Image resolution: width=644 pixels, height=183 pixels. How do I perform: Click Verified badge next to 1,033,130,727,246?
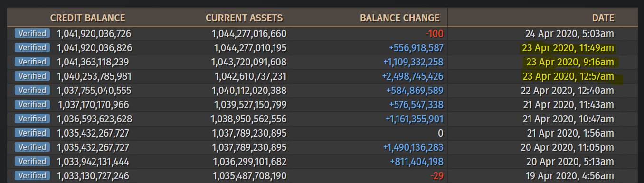point(32,175)
